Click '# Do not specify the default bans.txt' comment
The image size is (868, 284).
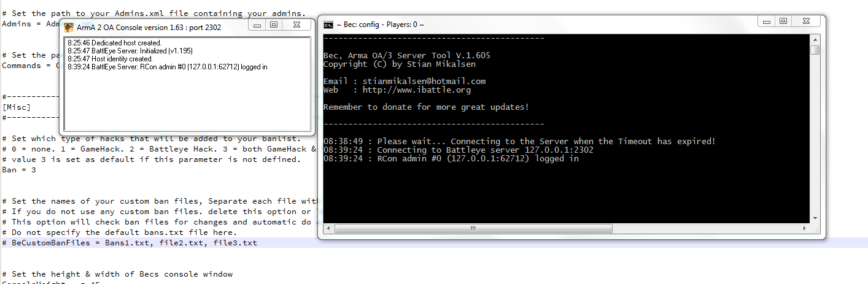[x=120, y=232]
